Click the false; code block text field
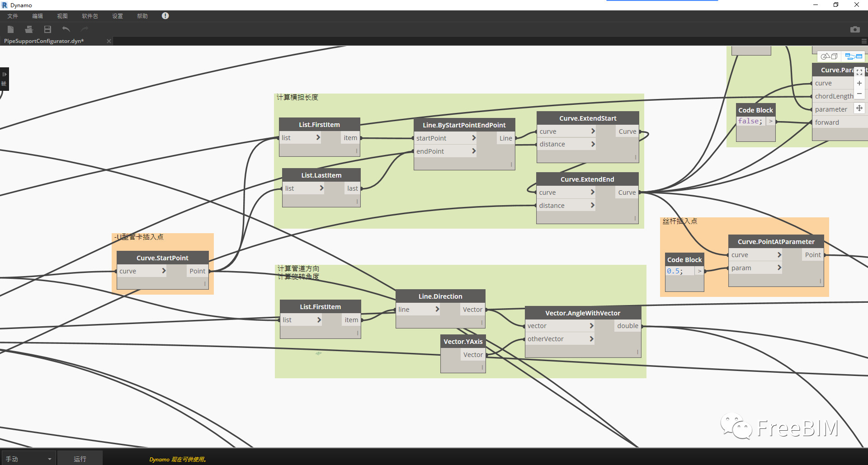Screen dimensions: 868x465 [750, 121]
